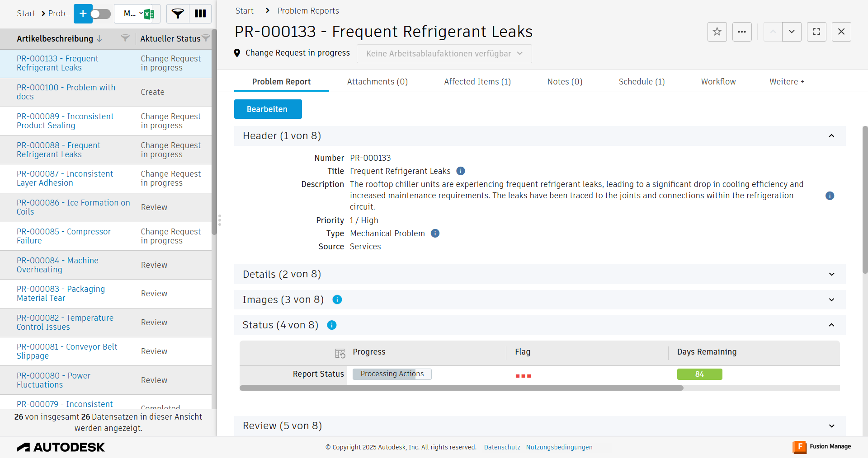
Task: Click the detail panel vertical scrollbar
Action: [865, 199]
